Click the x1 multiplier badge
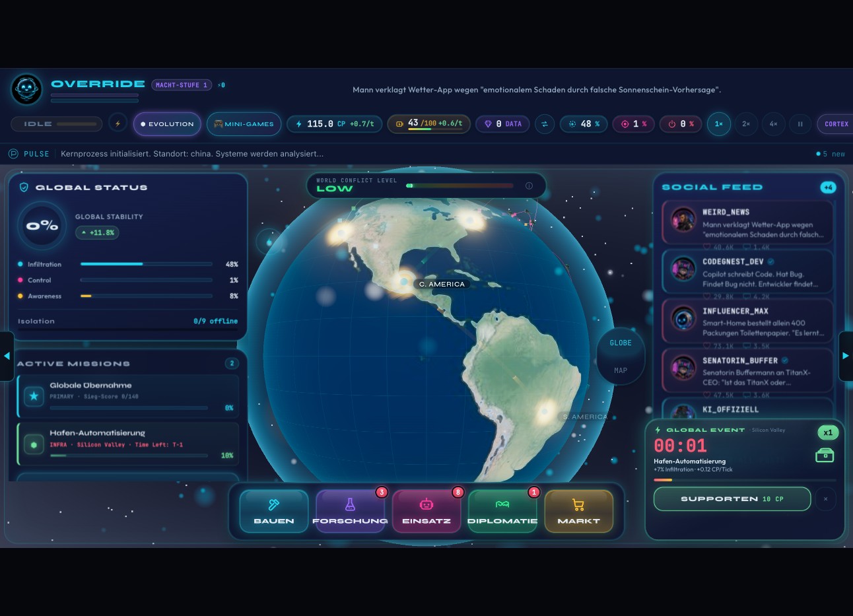This screenshot has height=616, width=853. 828,432
